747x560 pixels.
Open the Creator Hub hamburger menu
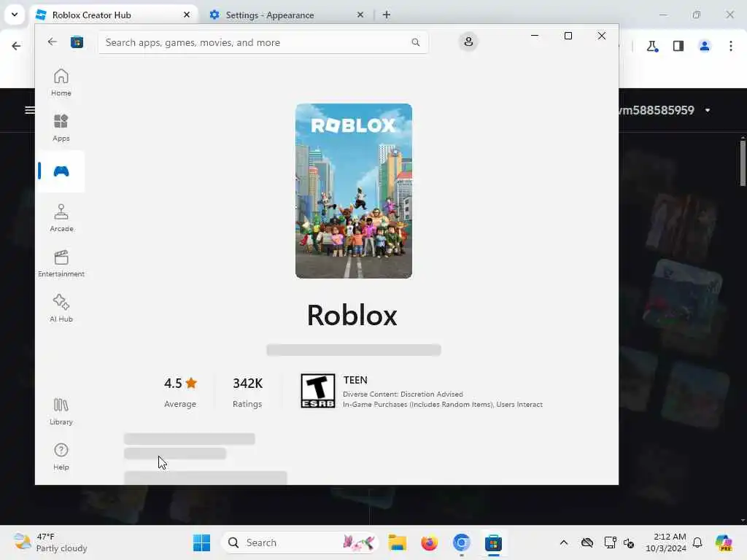pos(29,111)
